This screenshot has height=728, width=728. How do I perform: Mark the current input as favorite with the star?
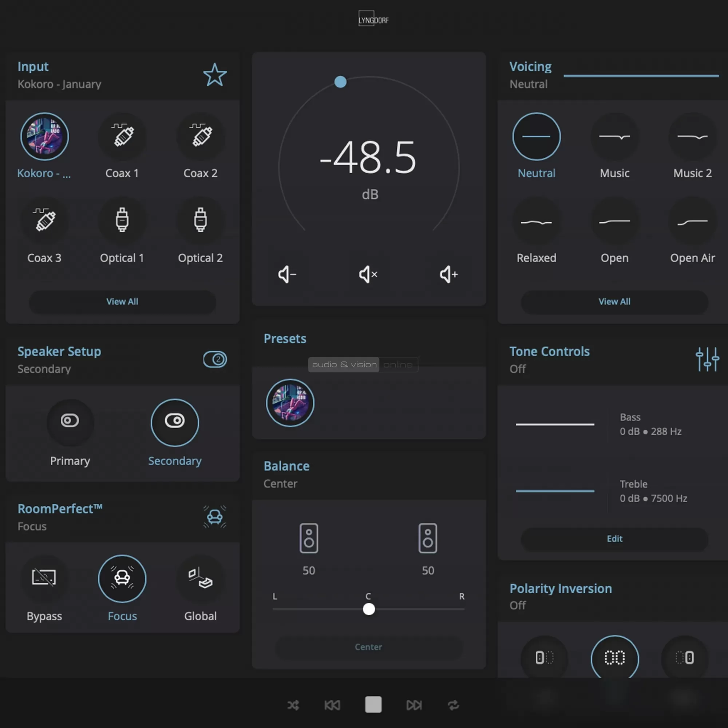coord(215,75)
